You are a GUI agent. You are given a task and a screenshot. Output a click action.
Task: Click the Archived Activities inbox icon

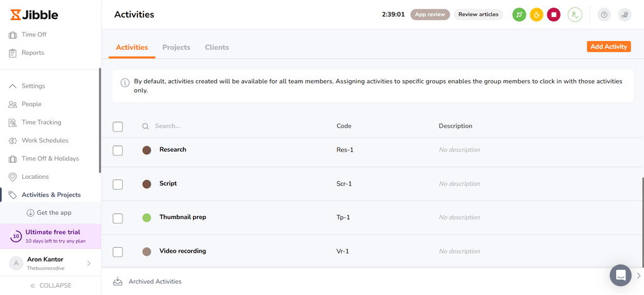point(118,282)
